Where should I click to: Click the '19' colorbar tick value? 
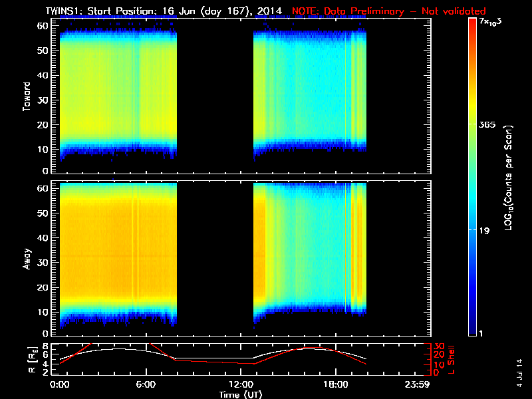[485, 231]
